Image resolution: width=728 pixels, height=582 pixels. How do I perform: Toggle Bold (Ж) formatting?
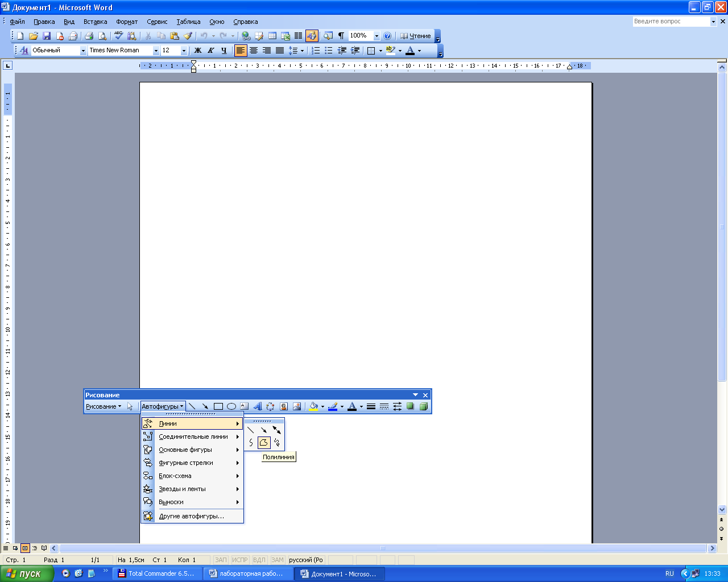tap(198, 51)
